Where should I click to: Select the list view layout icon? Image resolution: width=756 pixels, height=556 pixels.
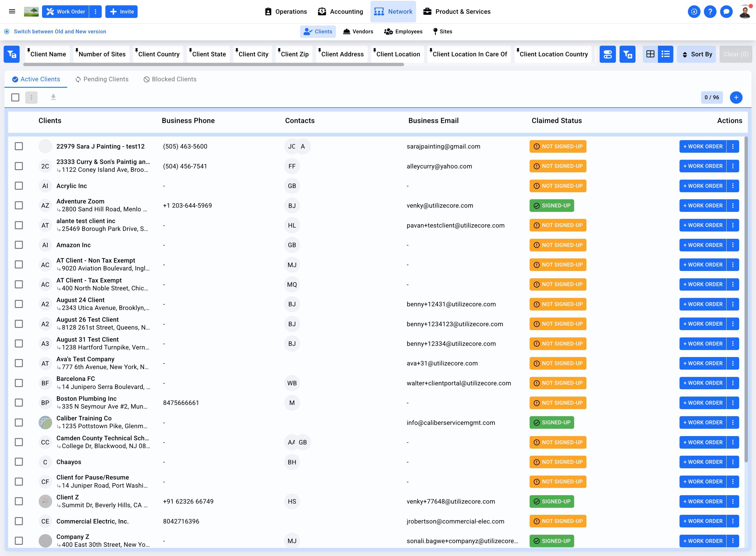tap(665, 54)
